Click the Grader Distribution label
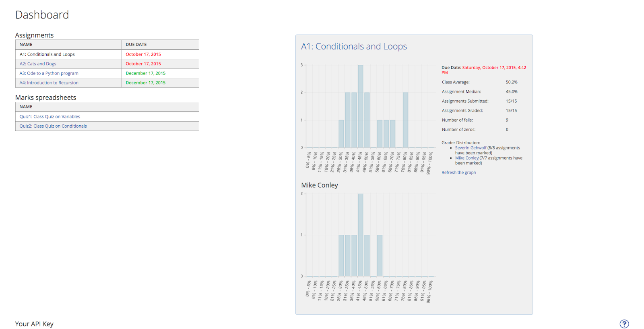This screenshot has width=644, height=329. 461,143
